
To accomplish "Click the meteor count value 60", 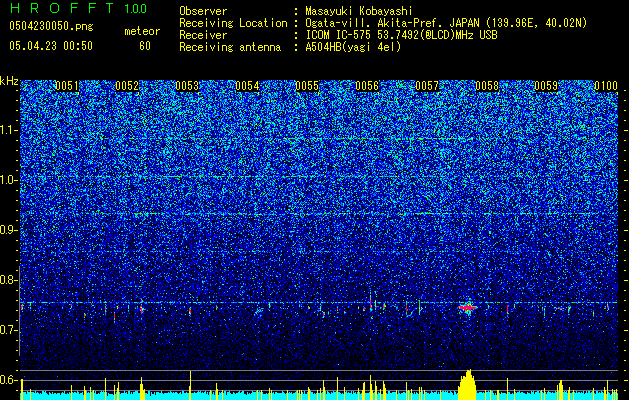I will tap(145, 46).
